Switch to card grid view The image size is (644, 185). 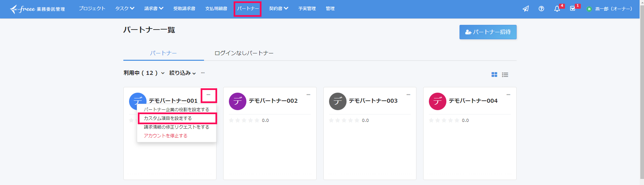[494, 75]
